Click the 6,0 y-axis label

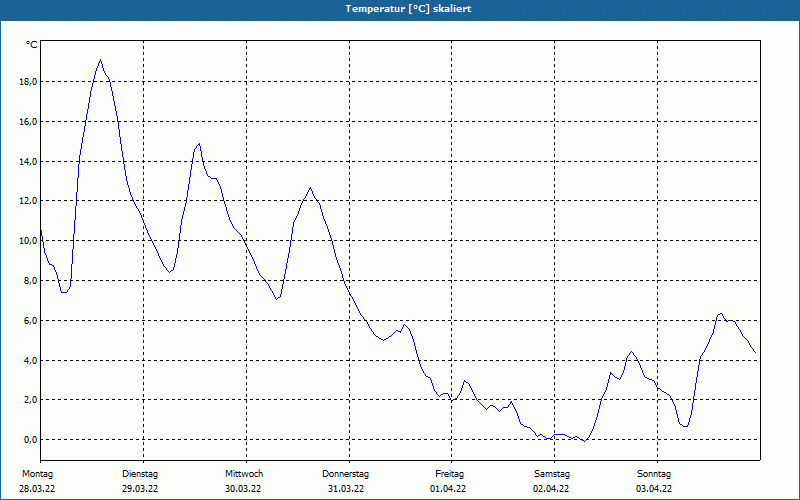[x=30, y=320]
